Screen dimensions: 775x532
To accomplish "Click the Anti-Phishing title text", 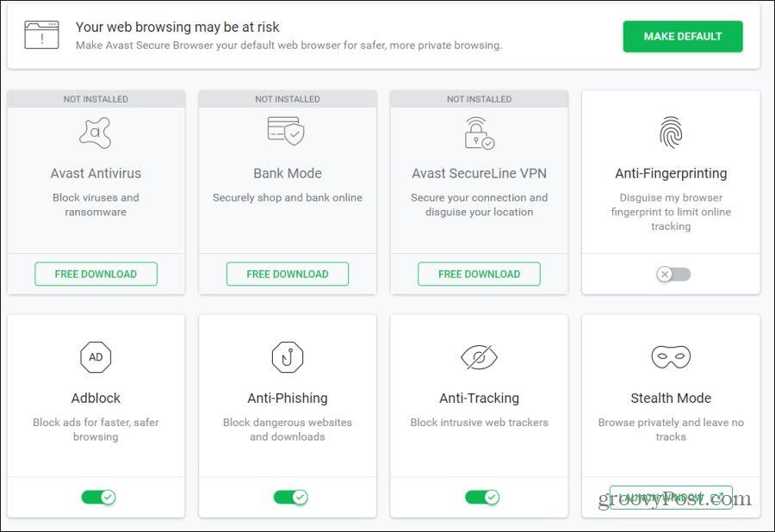I will coord(287,398).
